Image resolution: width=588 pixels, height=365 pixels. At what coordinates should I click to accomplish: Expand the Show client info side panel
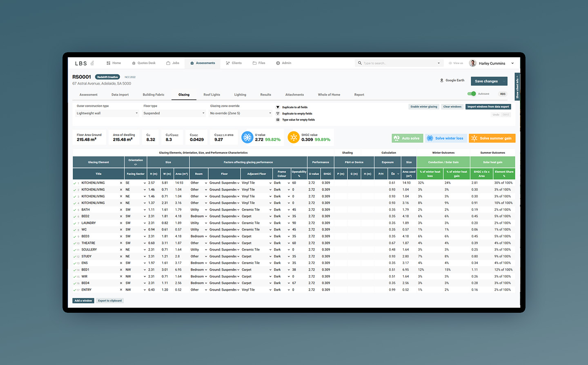coord(517,86)
